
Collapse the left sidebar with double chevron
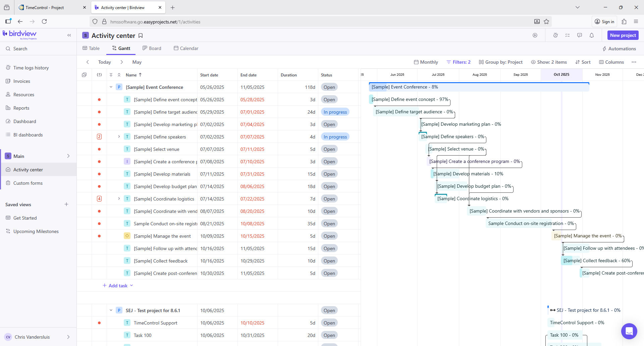click(69, 35)
